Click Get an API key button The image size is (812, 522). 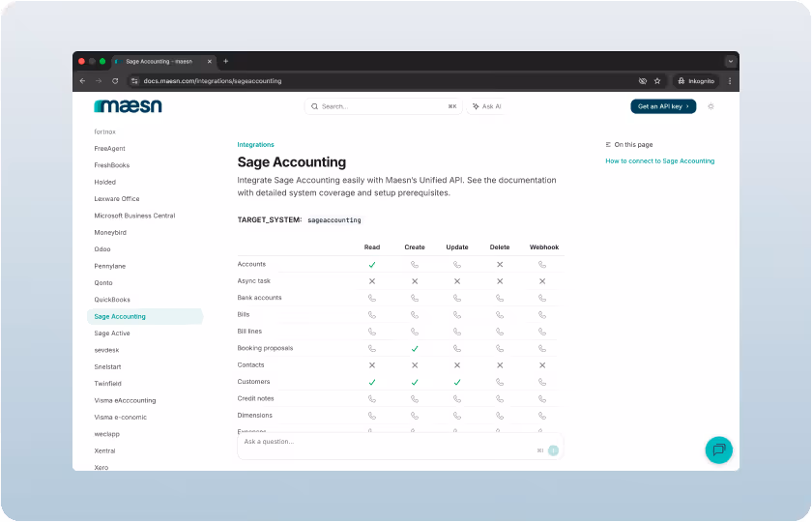point(663,106)
